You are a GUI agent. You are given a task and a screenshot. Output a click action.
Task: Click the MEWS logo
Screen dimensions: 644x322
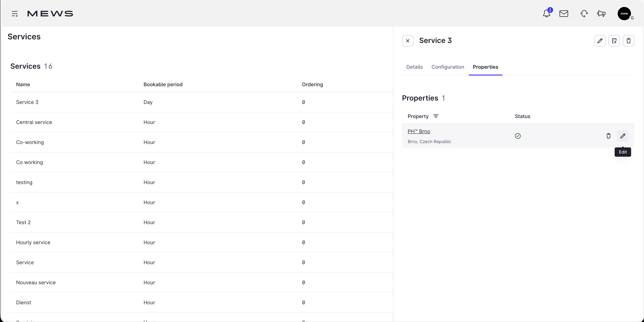coord(50,14)
